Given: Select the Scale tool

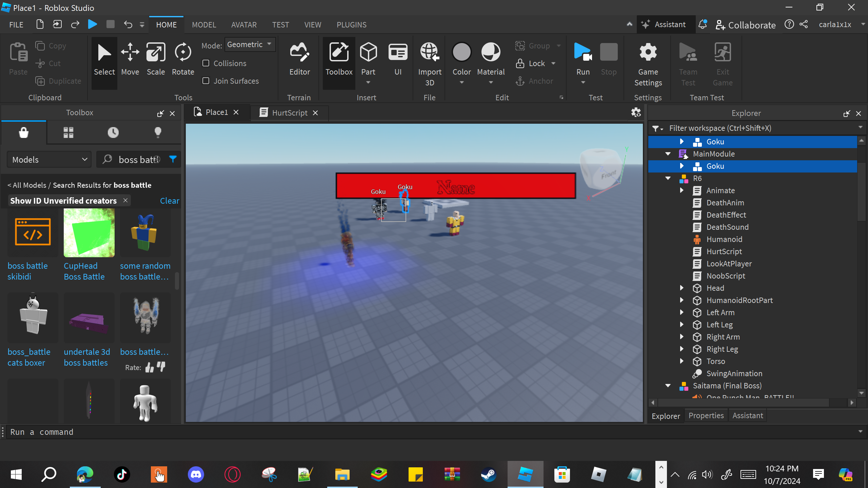Looking at the screenshot, I should pos(156,59).
